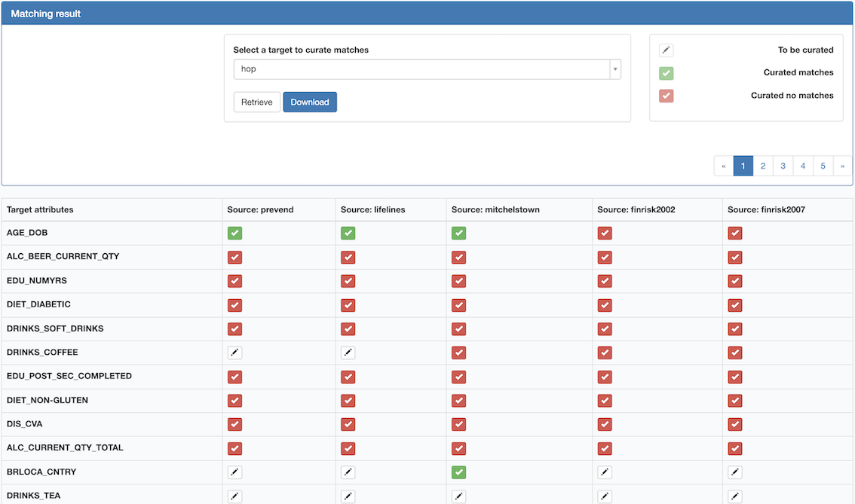
Task: Click pencil icon for DRINKS_COFFEE in prevend column
Action: click(234, 353)
